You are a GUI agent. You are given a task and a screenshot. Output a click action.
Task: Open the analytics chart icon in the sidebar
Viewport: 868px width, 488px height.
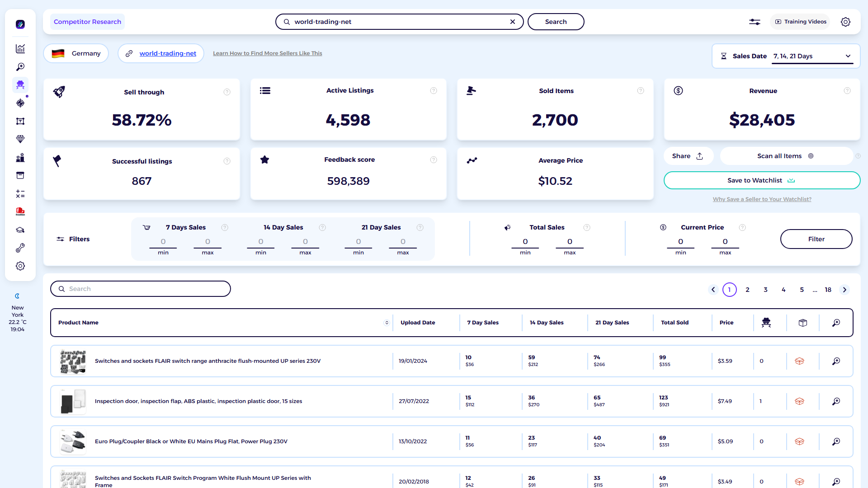[20, 49]
